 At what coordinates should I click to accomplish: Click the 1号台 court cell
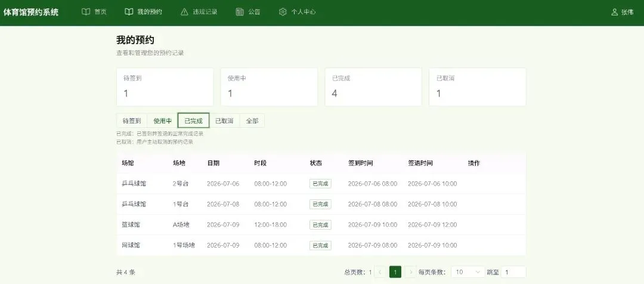[181, 204]
